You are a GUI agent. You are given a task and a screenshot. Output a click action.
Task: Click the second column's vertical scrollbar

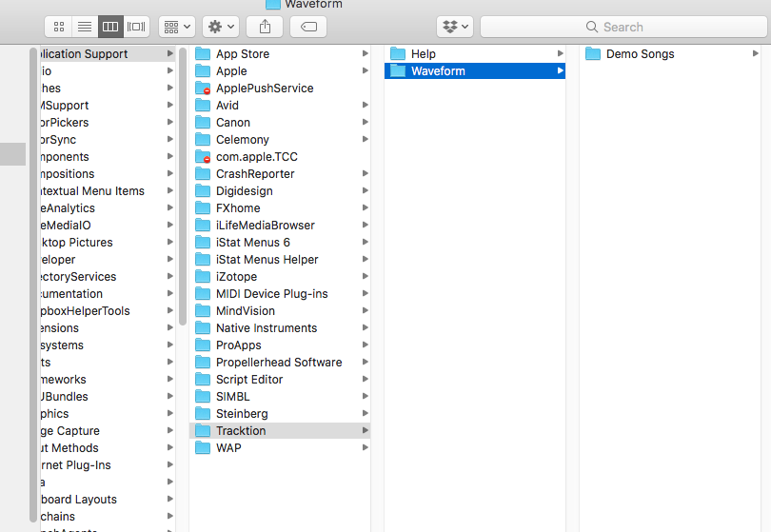tap(183, 187)
